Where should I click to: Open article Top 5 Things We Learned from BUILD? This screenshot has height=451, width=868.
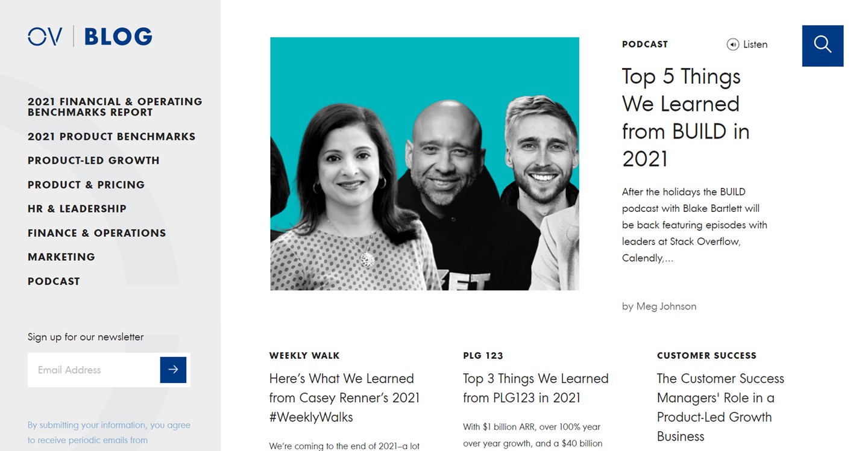click(x=685, y=117)
